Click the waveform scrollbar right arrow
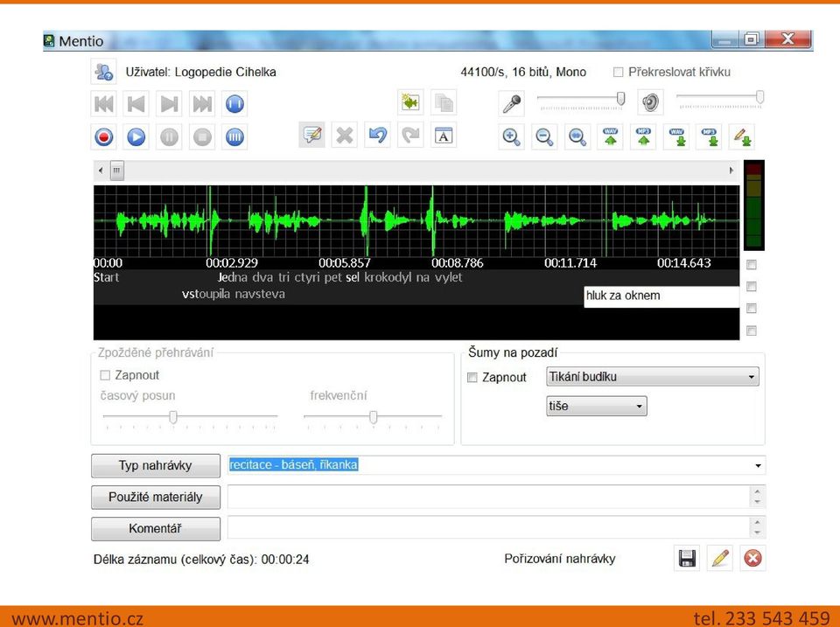The height and width of the screenshot is (627, 840). tap(731, 171)
